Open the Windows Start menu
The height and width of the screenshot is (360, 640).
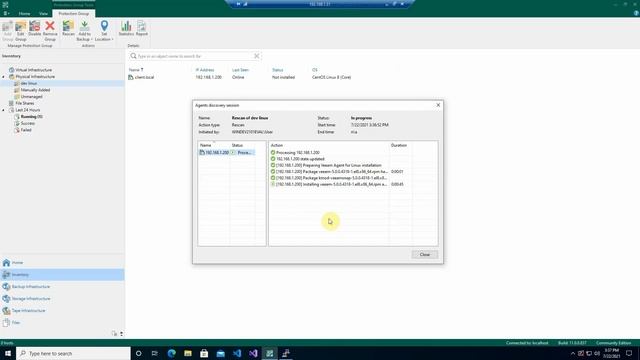pyautogui.click(x=8, y=353)
